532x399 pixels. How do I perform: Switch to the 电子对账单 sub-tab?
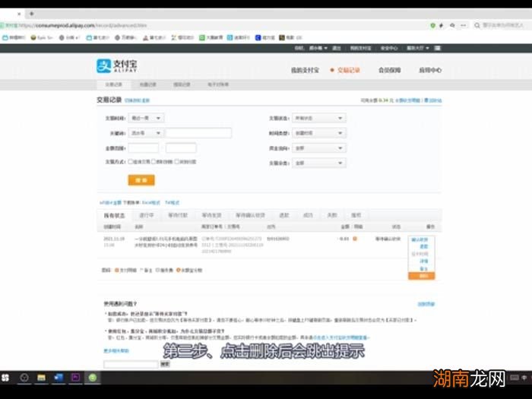point(218,84)
